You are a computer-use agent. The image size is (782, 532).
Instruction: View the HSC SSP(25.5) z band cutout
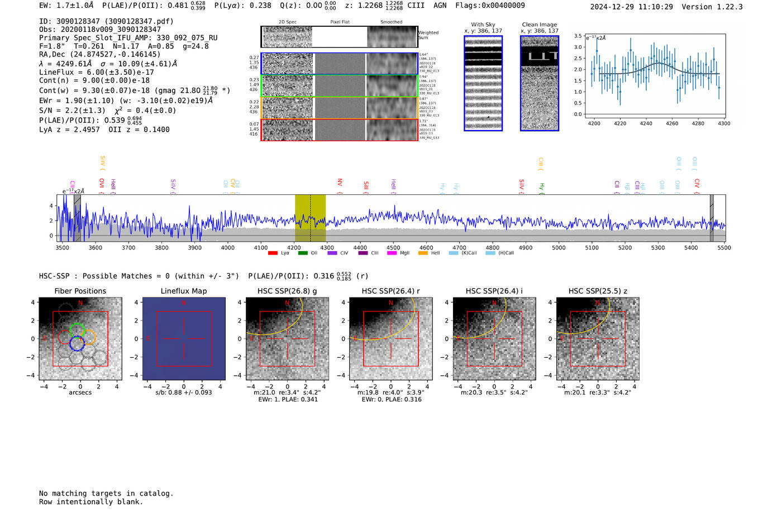(598, 339)
